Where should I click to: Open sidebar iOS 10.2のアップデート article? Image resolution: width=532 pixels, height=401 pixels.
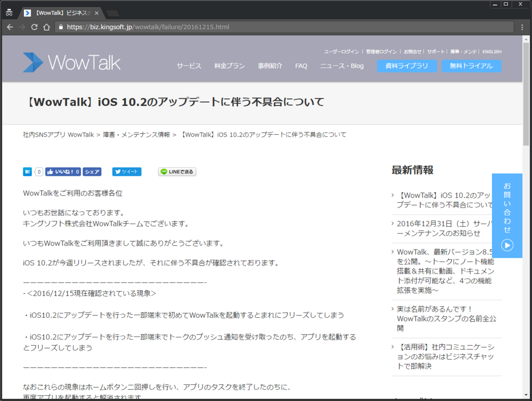pos(445,200)
